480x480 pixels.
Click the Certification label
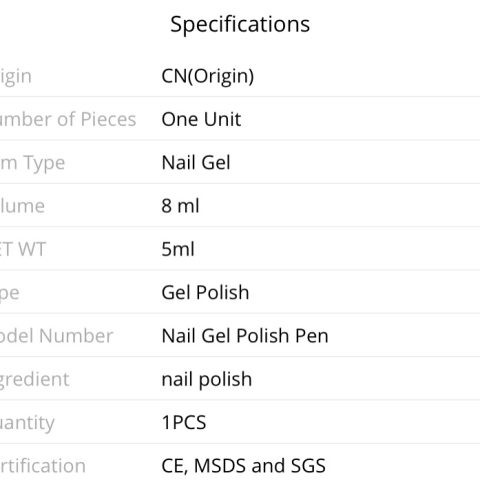pos(43,466)
